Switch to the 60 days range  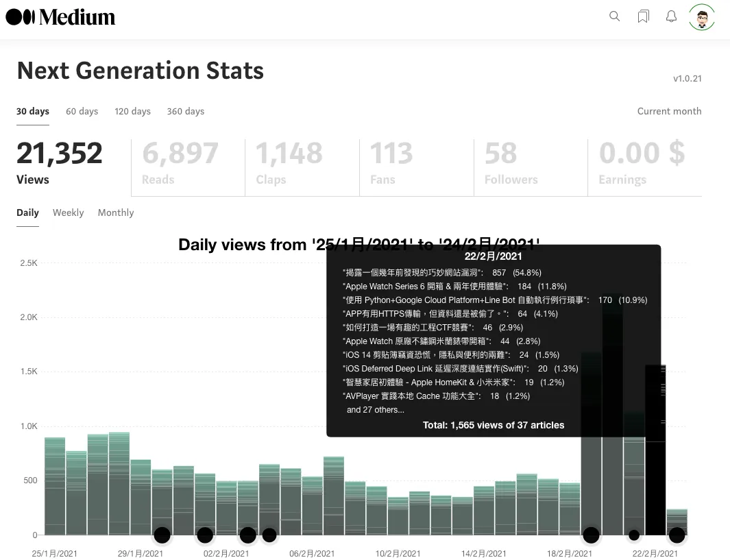82,111
